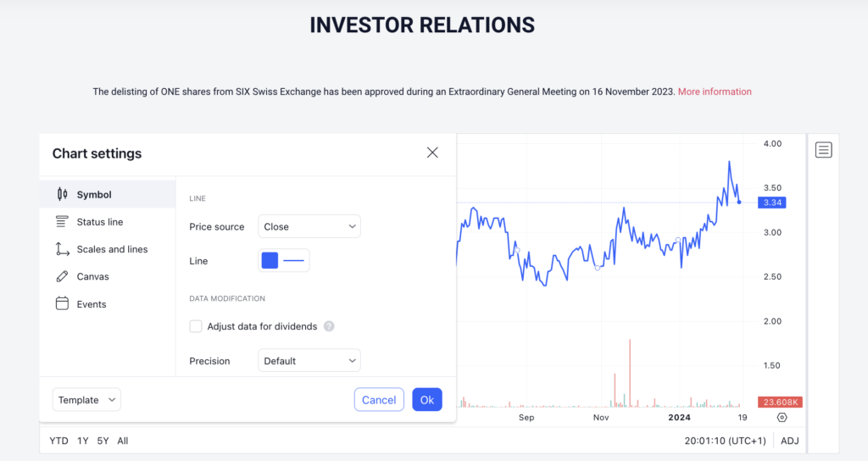Click the Status line lines icon
Viewport: 868px width, 461px height.
pos(62,222)
